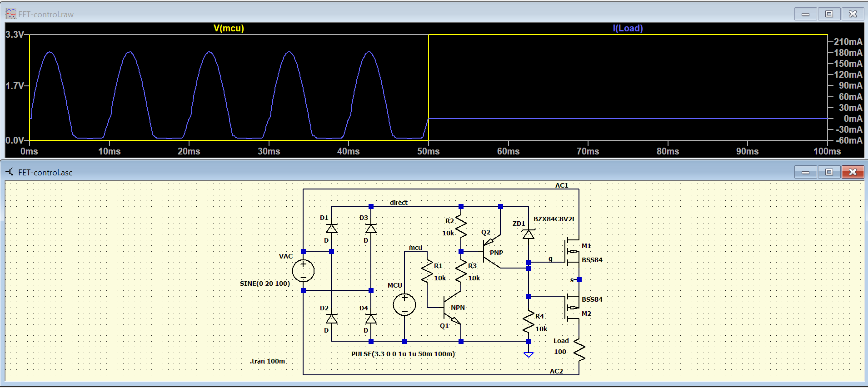
Task: Click the Load value 100
Action: click(x=560, y=352)
